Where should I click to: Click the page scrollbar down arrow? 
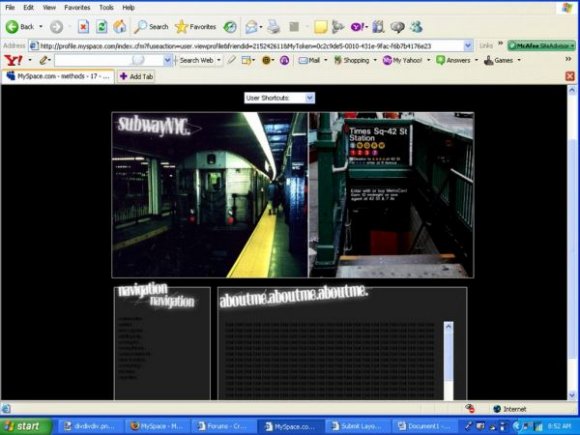tap(572, 395)
